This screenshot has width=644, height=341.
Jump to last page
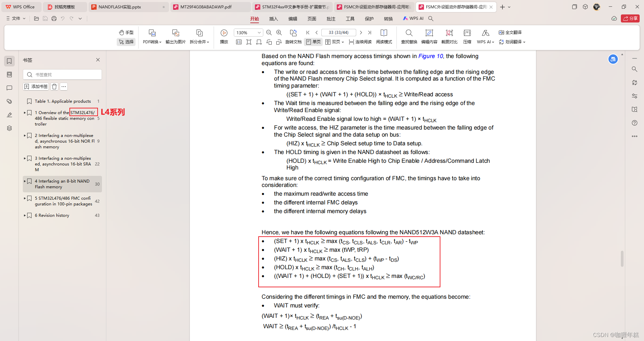pos(370,33)
